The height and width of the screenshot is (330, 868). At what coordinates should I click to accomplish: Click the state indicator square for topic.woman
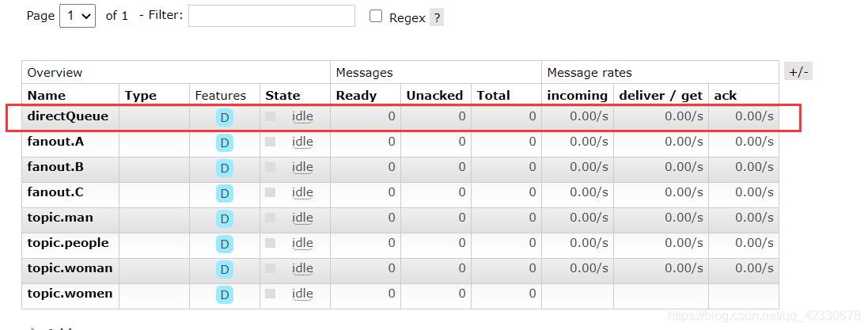pos(270,268)
